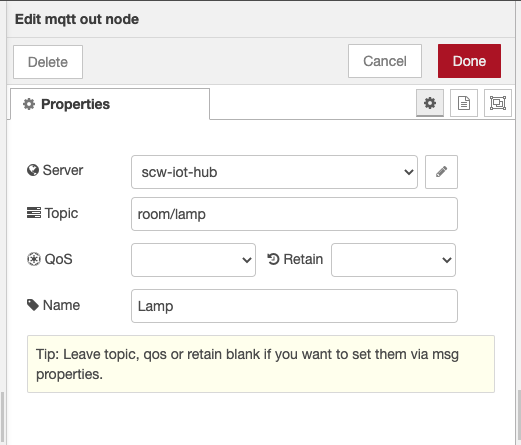
Task: Click the Name tag icon
Action: (x=33, y=305)
